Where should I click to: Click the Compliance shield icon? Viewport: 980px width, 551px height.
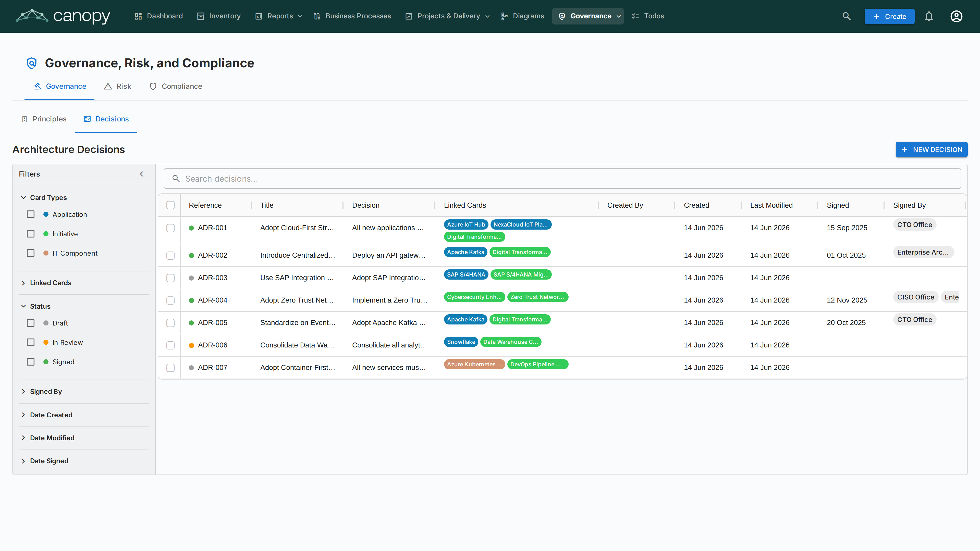pyautogui.click(x=153, y=86)
